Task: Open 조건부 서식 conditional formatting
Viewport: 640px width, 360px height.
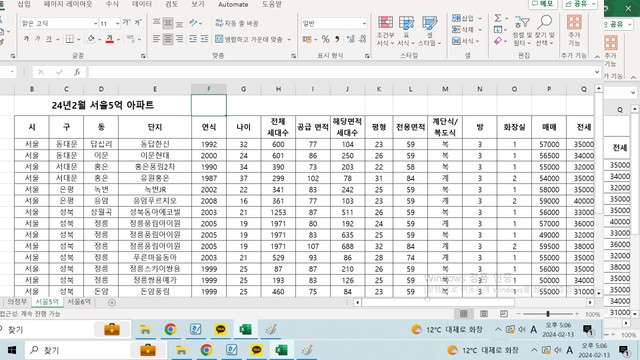Action: [385, 31]
